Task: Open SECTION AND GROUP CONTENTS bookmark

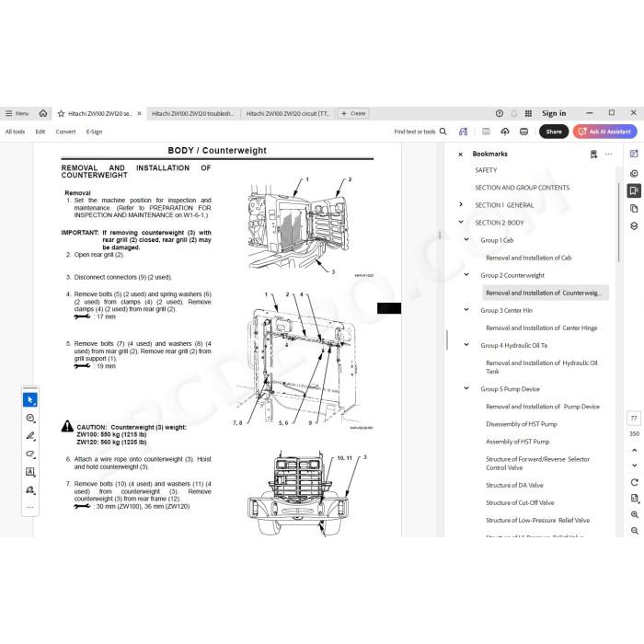Action: tap(522, 188)
